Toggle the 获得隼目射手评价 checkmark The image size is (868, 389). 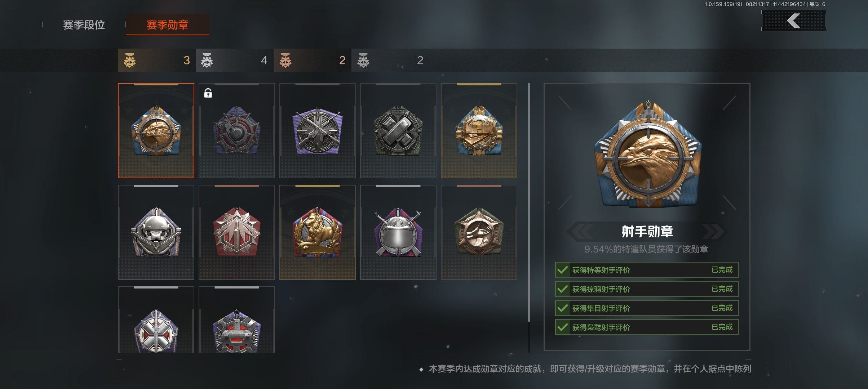click(562, 308)
